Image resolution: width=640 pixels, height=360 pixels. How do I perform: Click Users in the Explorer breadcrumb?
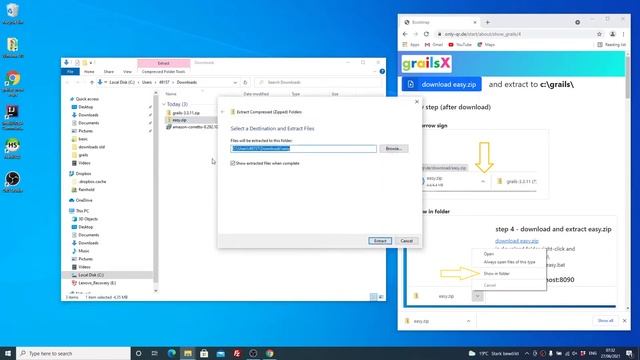tap(147, 82)
